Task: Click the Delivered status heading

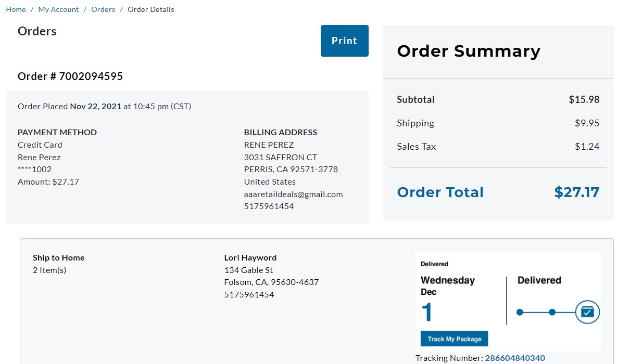Action: (x=539, y=280)
